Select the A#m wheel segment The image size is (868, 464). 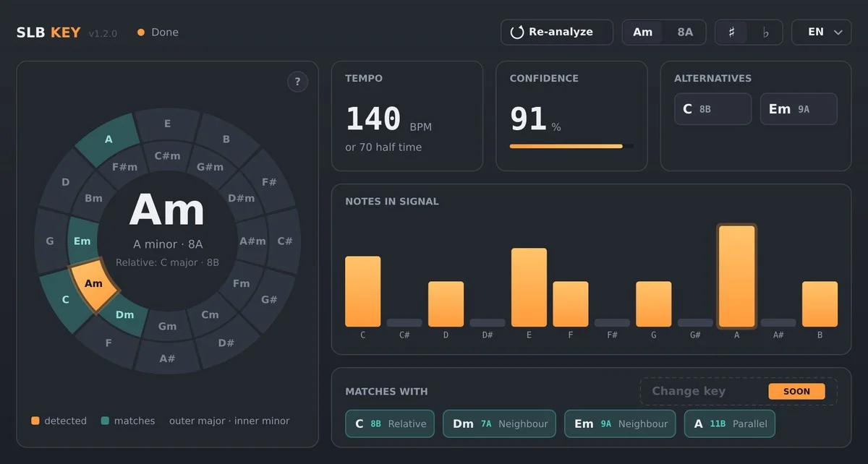pyautogui.click(x=252, y=241)
